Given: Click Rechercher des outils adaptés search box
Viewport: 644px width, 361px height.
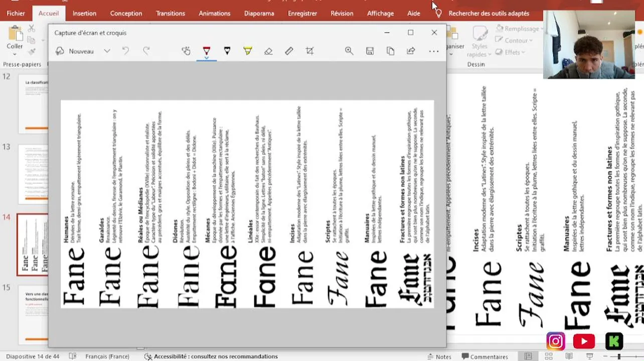Looking at the screenshot, I should click(x=489, y=14).
